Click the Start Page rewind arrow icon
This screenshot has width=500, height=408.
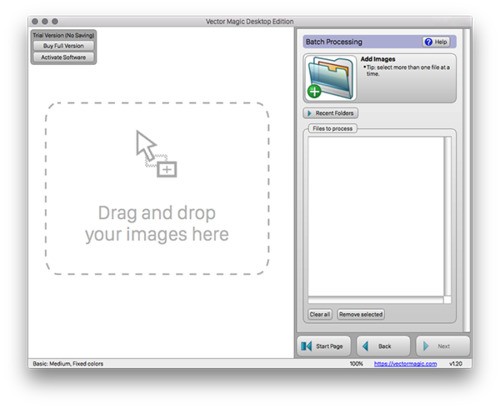(306, 346)
